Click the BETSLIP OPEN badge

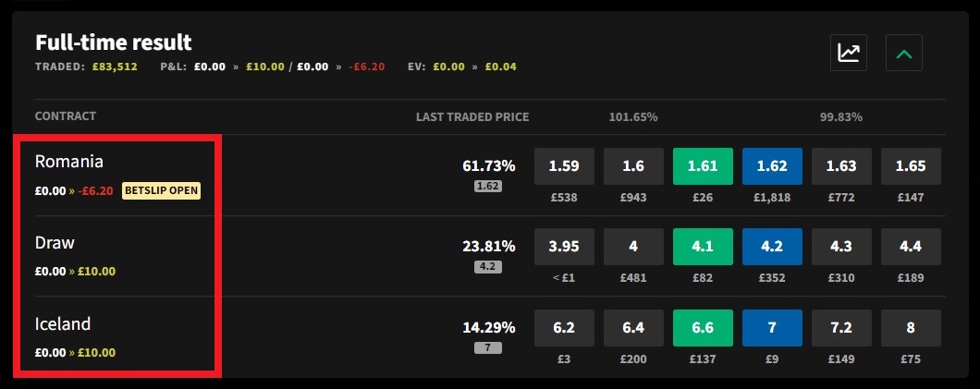coord(161,190)
